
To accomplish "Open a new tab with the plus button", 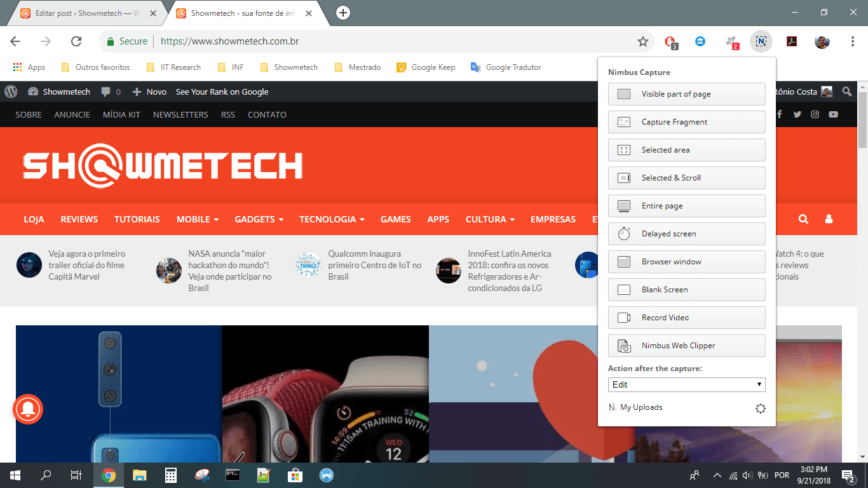I will pos(342,13).
